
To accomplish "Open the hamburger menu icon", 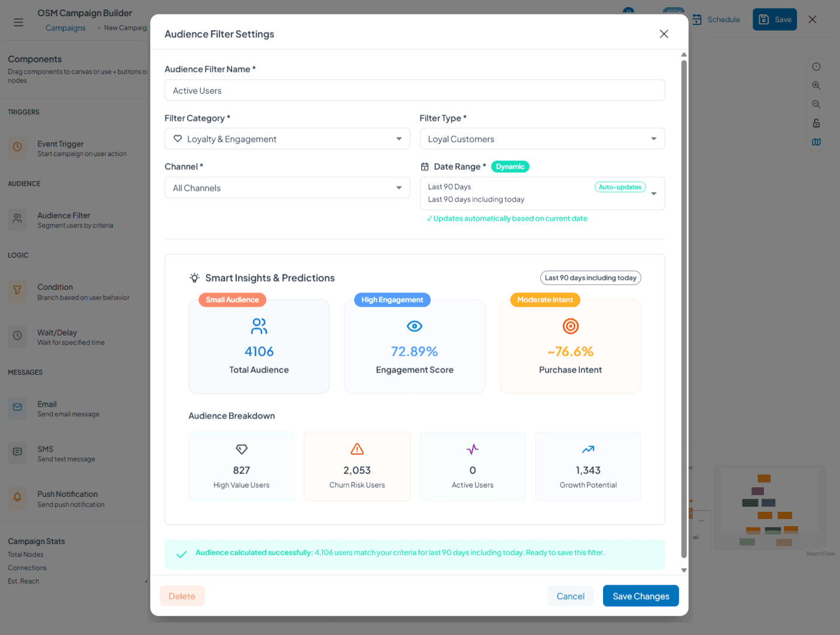I will 19,22.
